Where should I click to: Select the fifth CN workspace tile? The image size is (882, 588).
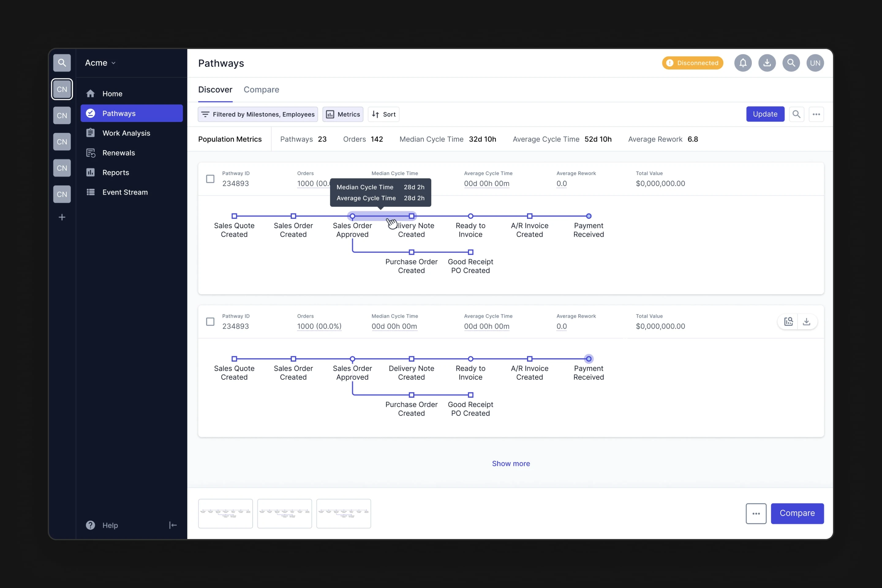(62, 194)
